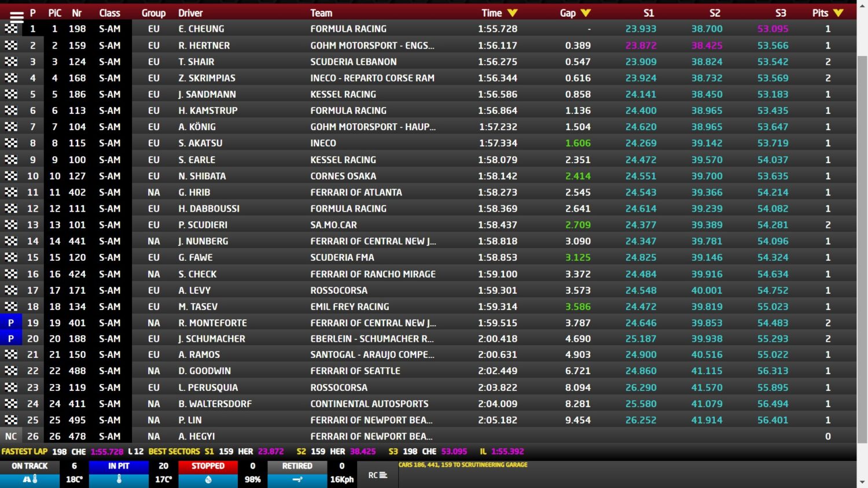Click chequered flag icon for R. Hertner
Image resolution: width=868 pixels, height=488 pixels.
tap(11, 45)
